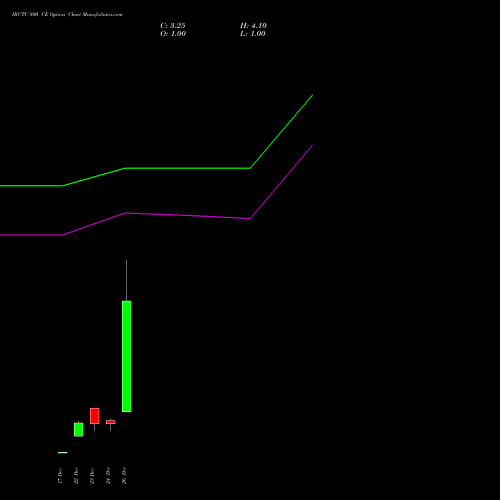Click the flat green candle for 17 Dec
The width and height of the screenshot is (500, 500).
point(63,452)
